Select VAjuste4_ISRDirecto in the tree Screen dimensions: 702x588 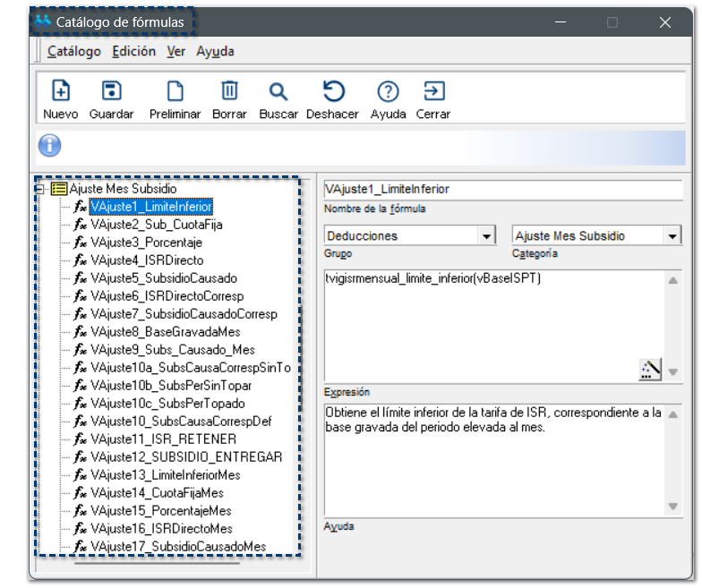pyautogui.click(x=147, y=260)
